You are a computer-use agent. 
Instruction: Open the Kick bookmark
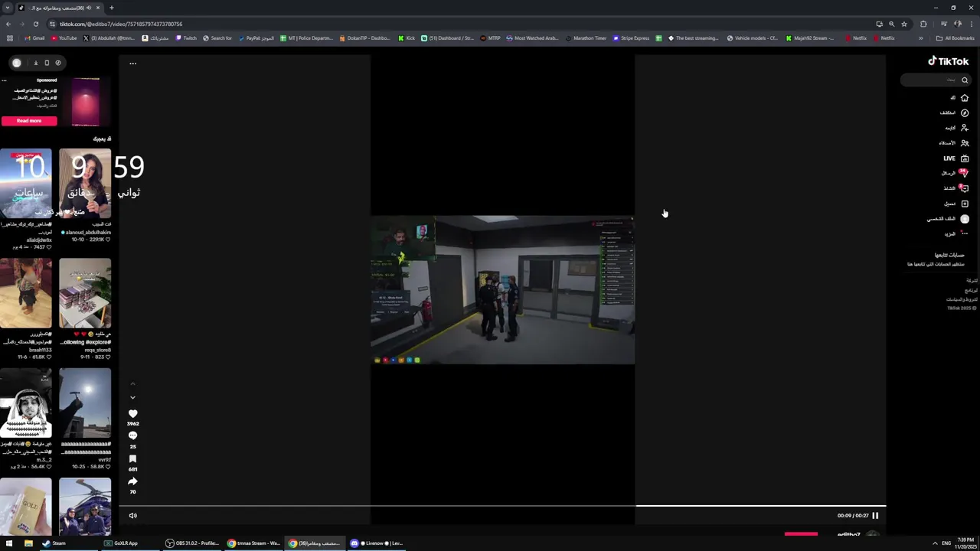tap(407, 38)
